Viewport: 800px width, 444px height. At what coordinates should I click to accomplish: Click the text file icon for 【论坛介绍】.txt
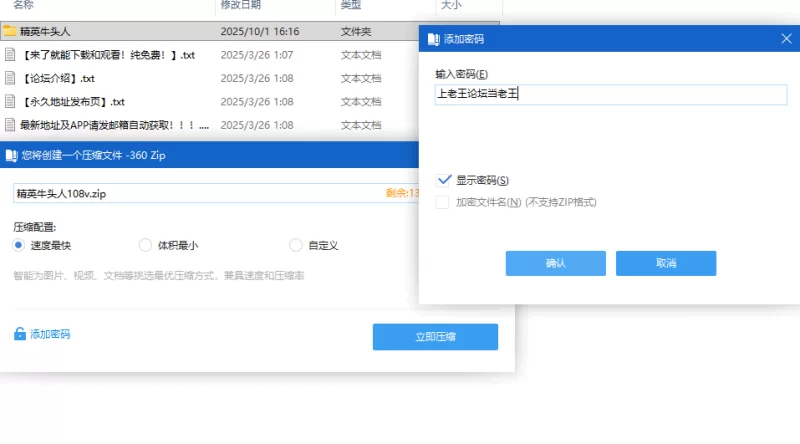point(10,78)
